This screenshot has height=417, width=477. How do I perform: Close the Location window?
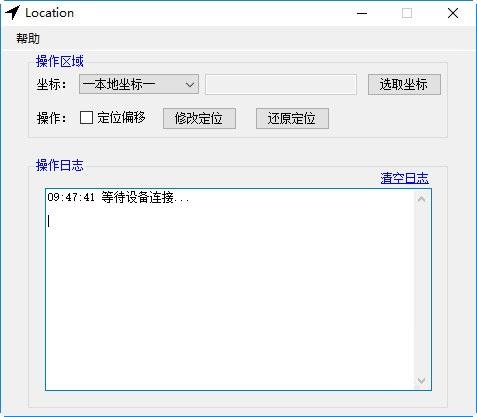453,13
